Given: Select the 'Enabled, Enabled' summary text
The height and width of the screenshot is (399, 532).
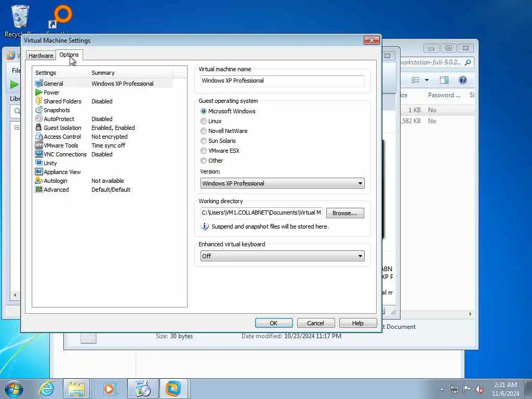Looking at the screenshot, I should [113, 128].
